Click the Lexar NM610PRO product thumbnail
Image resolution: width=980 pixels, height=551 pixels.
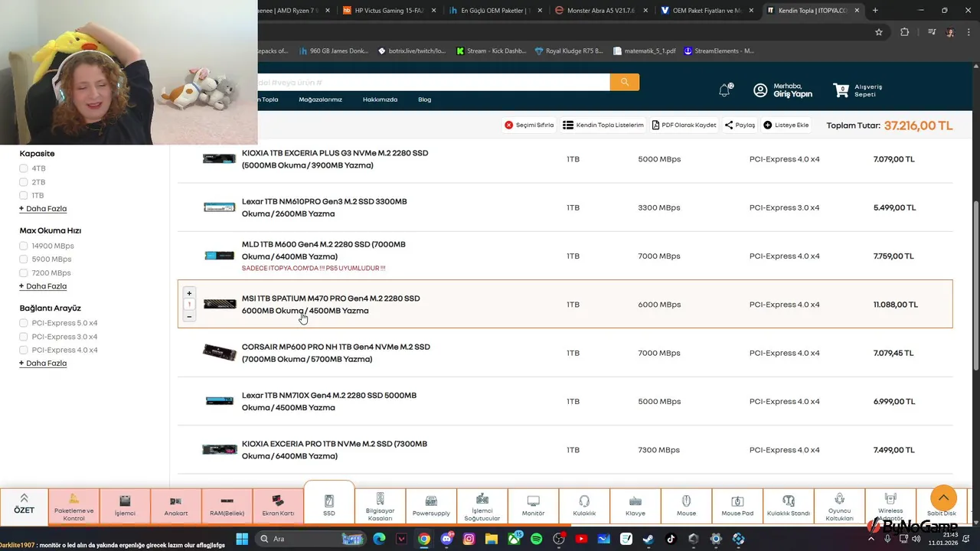220,207
